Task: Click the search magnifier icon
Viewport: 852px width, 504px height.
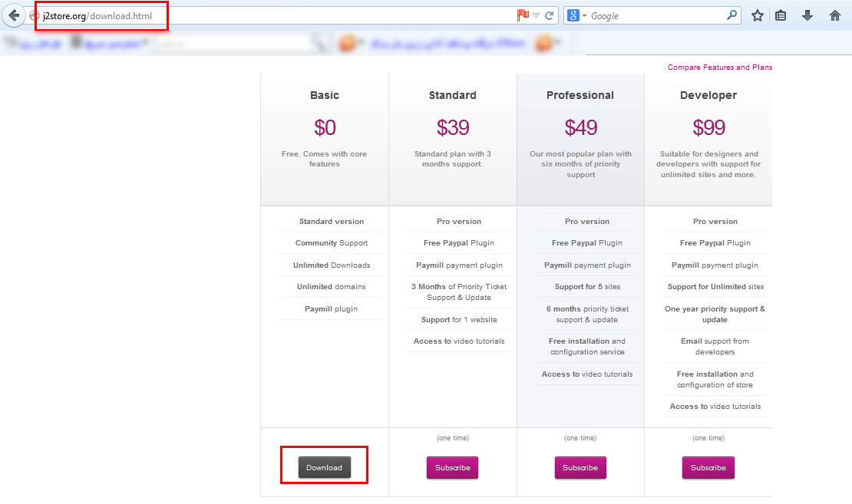Action: click(731, 15)
